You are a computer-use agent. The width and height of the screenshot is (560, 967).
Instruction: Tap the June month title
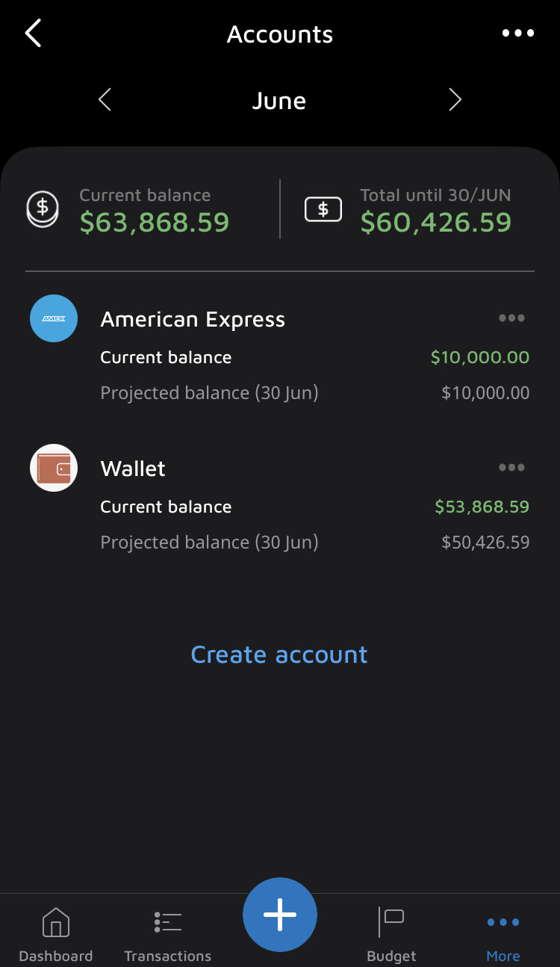(x=279, y=101)
